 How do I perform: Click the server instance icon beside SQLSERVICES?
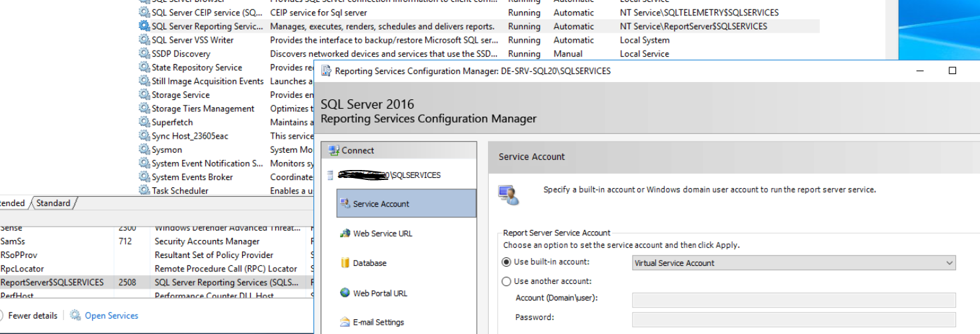pyautogui.click(x=331, y=175)
